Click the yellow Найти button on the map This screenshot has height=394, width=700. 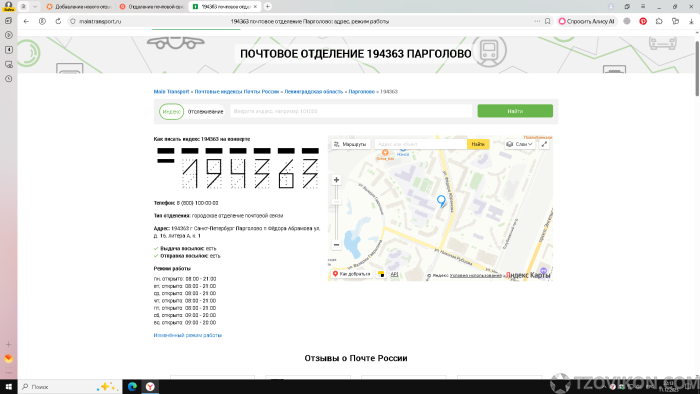coord(478,144)
